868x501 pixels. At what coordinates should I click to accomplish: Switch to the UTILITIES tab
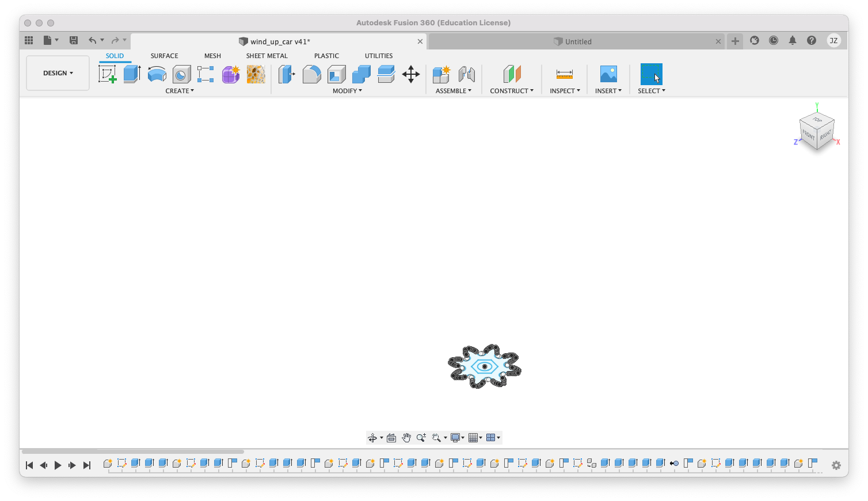pyautogui.click(x=379, y=56)
